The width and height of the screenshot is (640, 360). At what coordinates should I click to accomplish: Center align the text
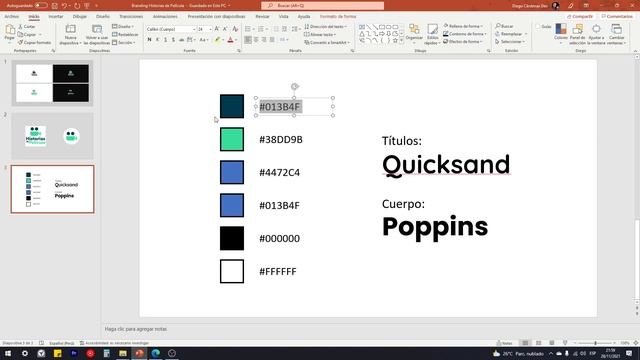(256, 40)
